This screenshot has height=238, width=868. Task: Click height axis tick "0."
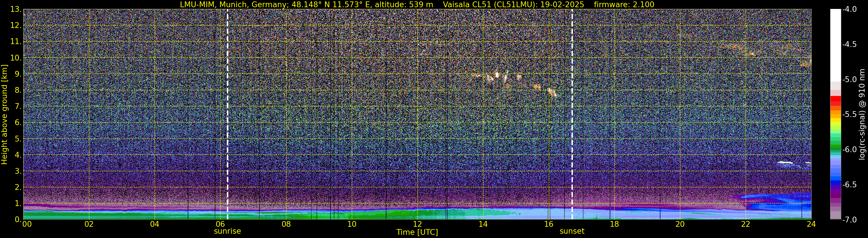(x=18, y=220)
